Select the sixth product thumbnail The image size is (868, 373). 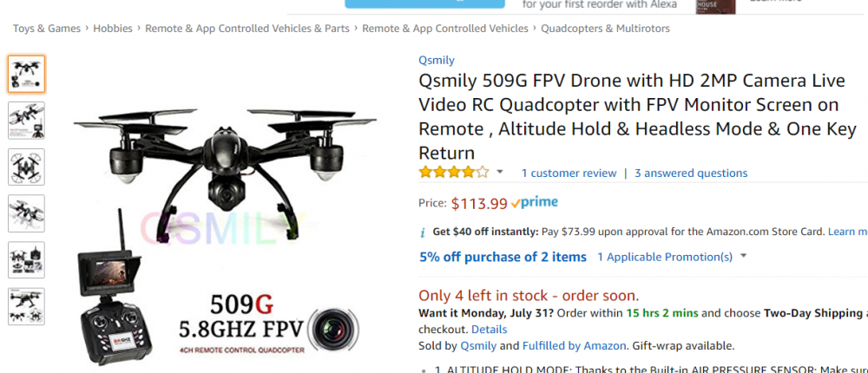26,306
